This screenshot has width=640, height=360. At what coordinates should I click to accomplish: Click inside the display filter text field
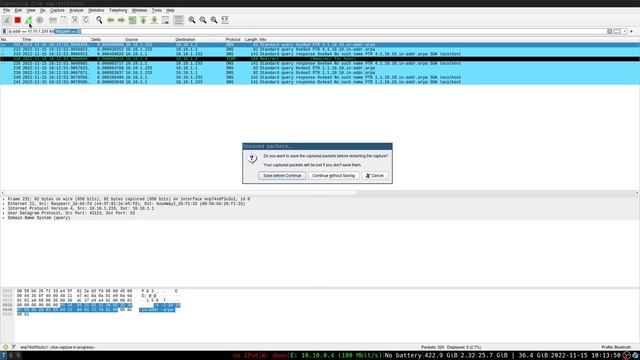click(306, 31)
